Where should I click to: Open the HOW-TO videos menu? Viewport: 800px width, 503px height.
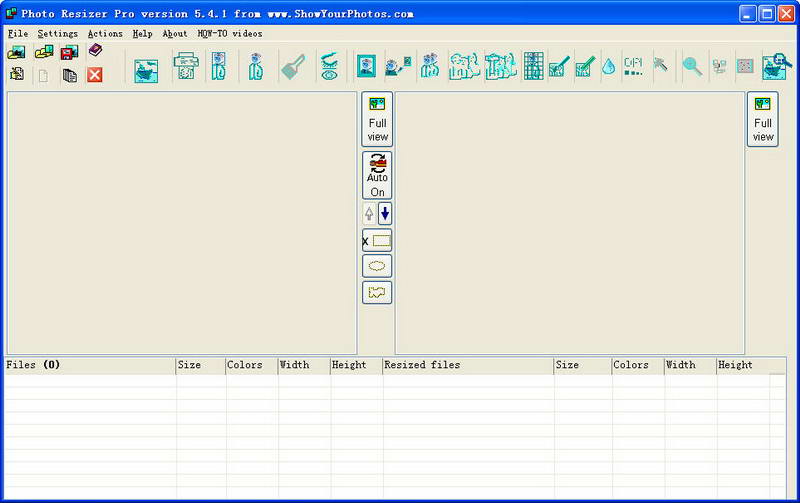230,33
